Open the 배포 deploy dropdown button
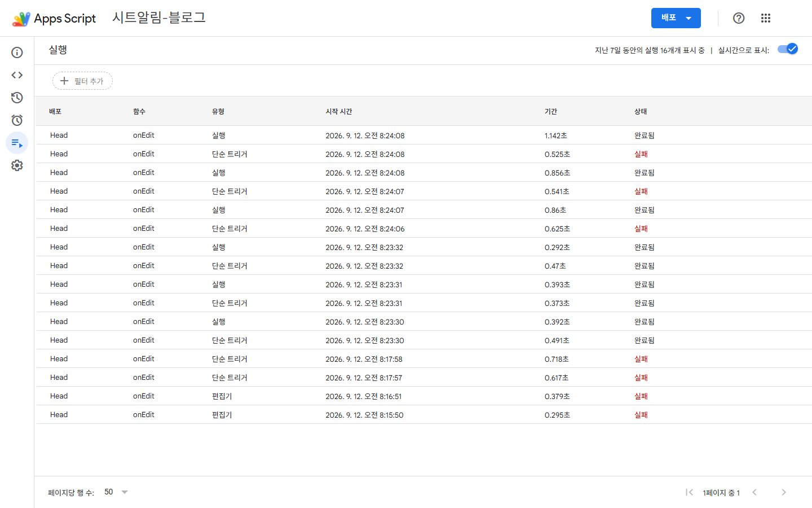The width and height of the screenshot is (812, 508). 676,18
